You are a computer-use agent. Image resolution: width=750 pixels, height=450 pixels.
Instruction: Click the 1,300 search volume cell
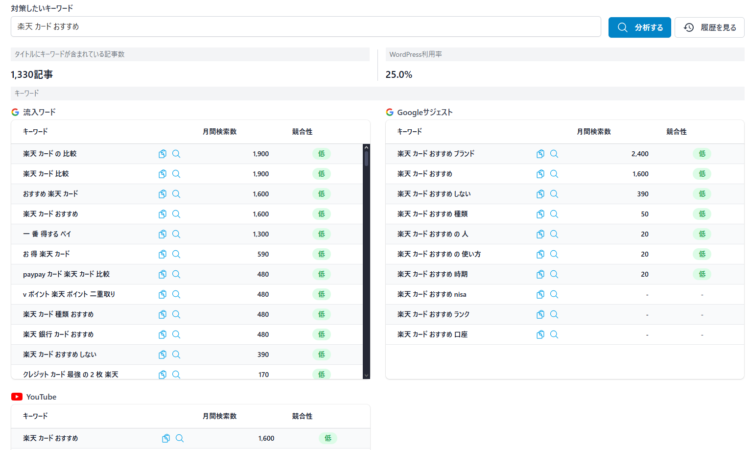coord(261,234)
